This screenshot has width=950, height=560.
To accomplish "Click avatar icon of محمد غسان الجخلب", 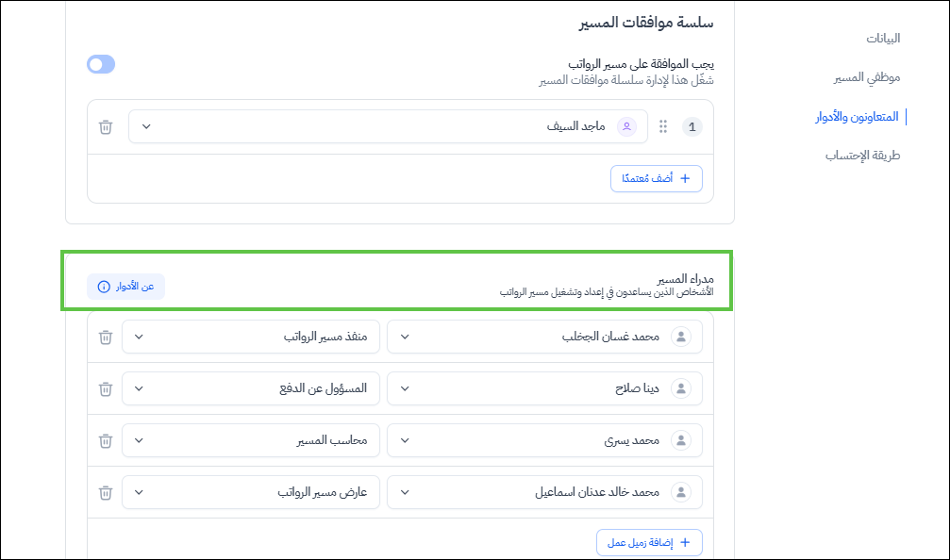I will pos(680,337).
